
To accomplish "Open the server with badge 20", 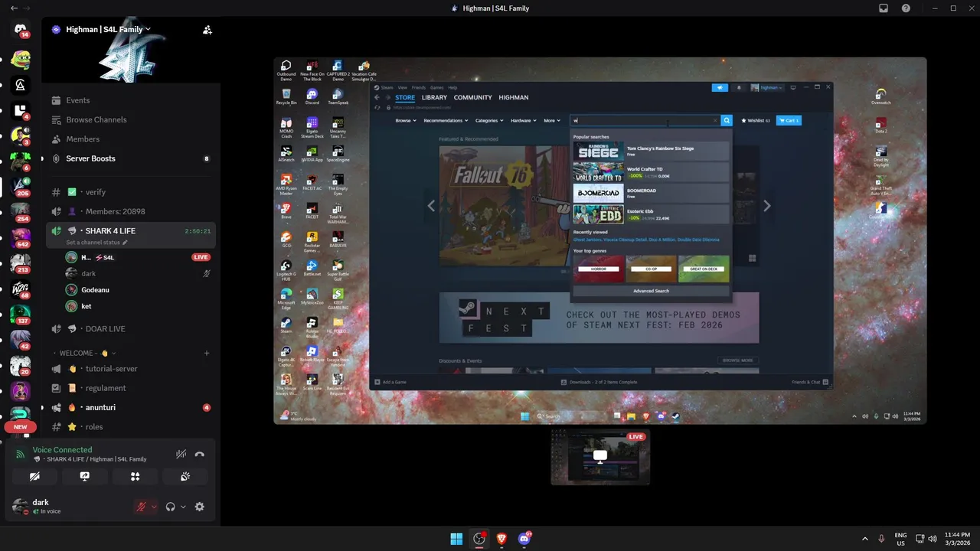I will pyautogui.click(x=21, y=364).
